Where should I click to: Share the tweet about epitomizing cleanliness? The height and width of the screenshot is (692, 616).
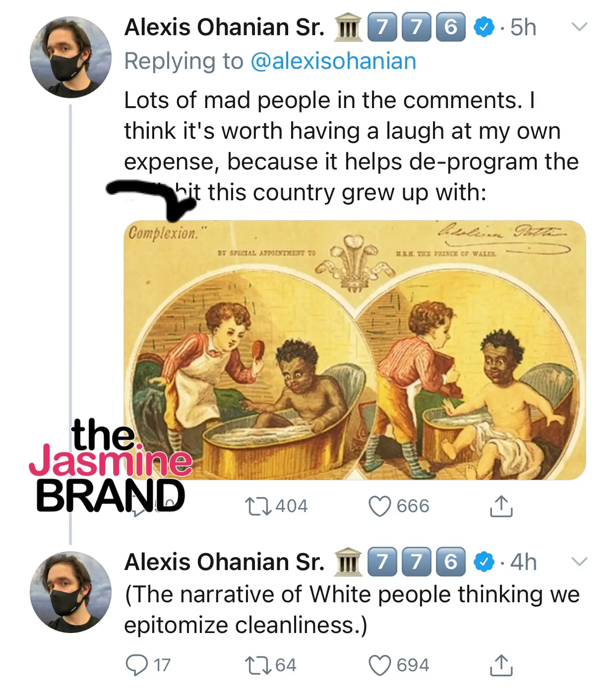click(x=501, y=665)
